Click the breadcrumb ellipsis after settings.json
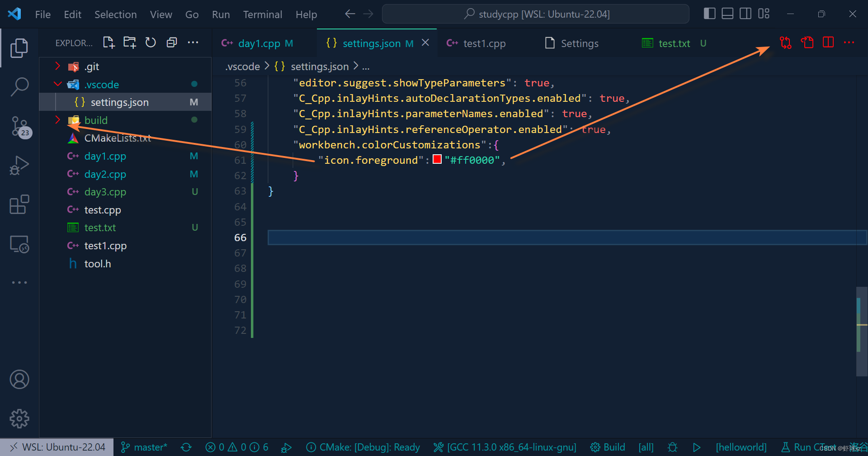868x456 pixels. (x=366, y=67)
